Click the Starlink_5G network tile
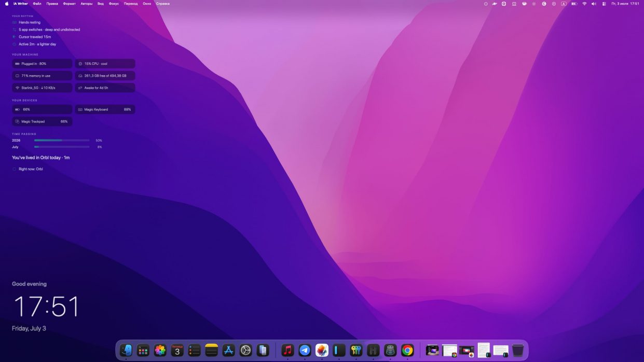This screenshot has width=644, height=362. pyautogui.click(x=42, y=88)
